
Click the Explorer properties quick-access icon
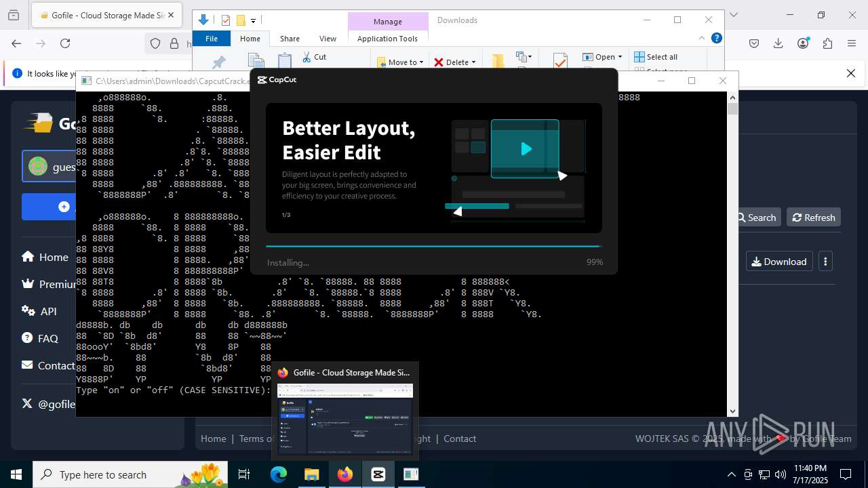pos(226,20)
